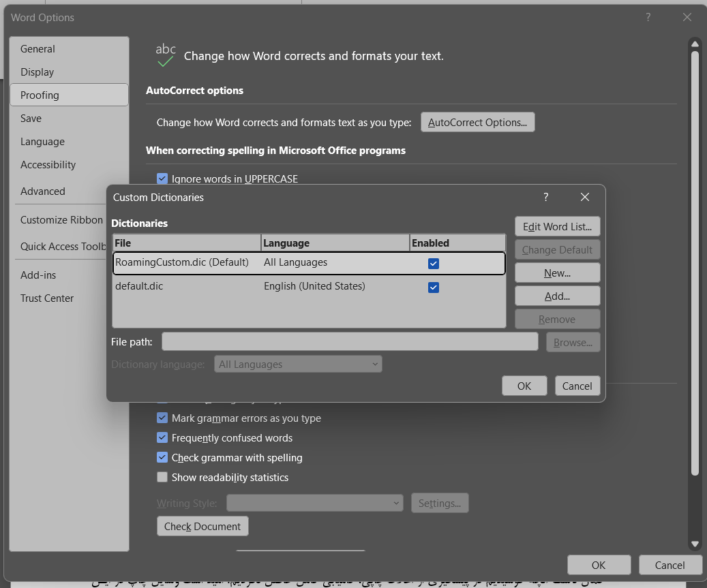Image resolution: width=707 pixels, height=588 pixels.
Task: Open the Dictionary language dropdown
Action: tap(298, 365)
